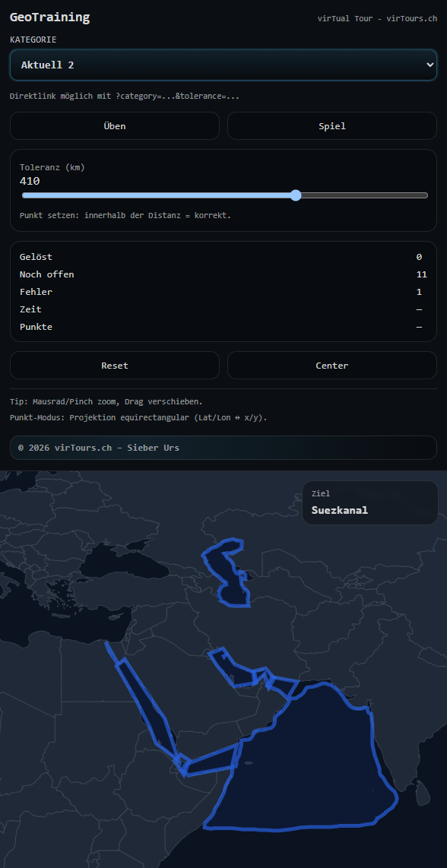Click the Spiel mode button

[x=331, y=125]
